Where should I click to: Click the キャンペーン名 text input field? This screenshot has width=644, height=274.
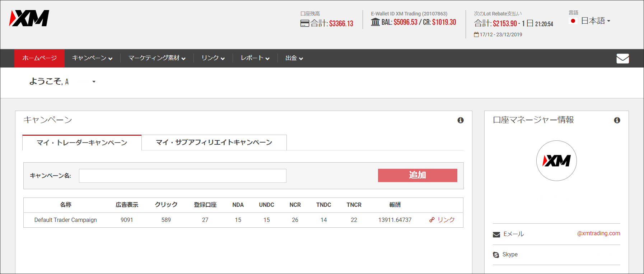pyautogui.click(x=182, y=176)
